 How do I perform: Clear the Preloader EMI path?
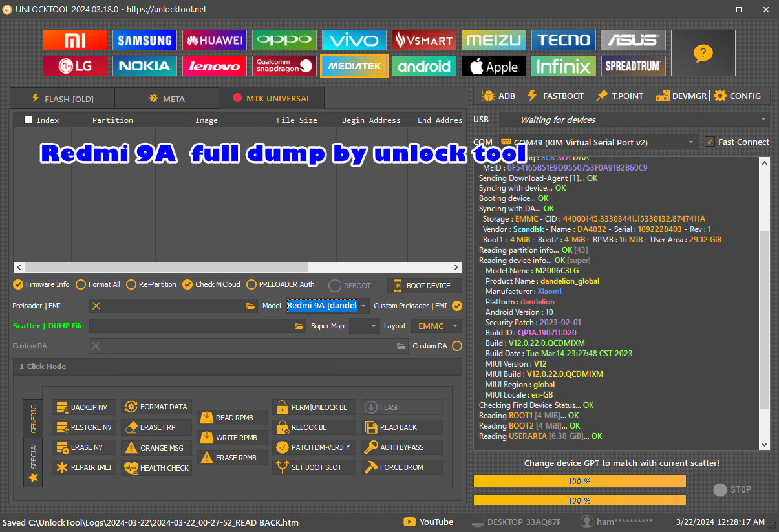tap(96, 306)
